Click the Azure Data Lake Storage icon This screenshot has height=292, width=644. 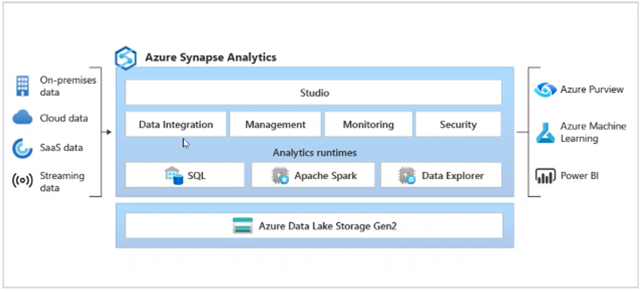point(243,226)
